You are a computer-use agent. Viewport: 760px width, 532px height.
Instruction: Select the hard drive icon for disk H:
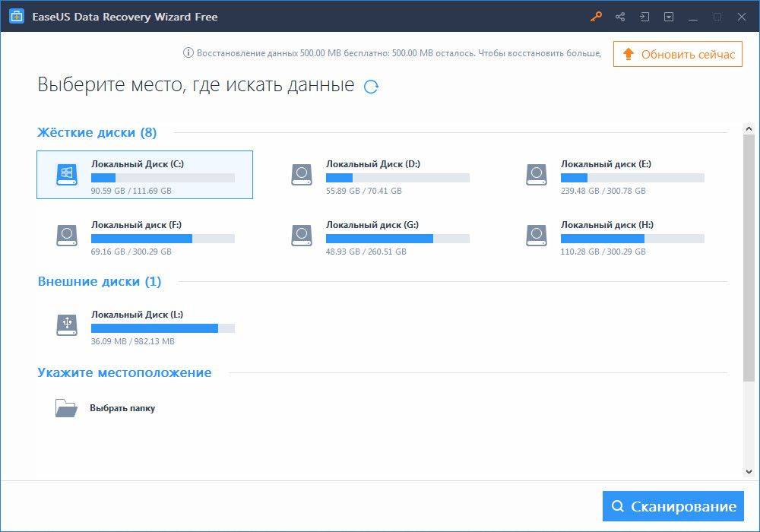pyautogui.click(x=537, y=236)
